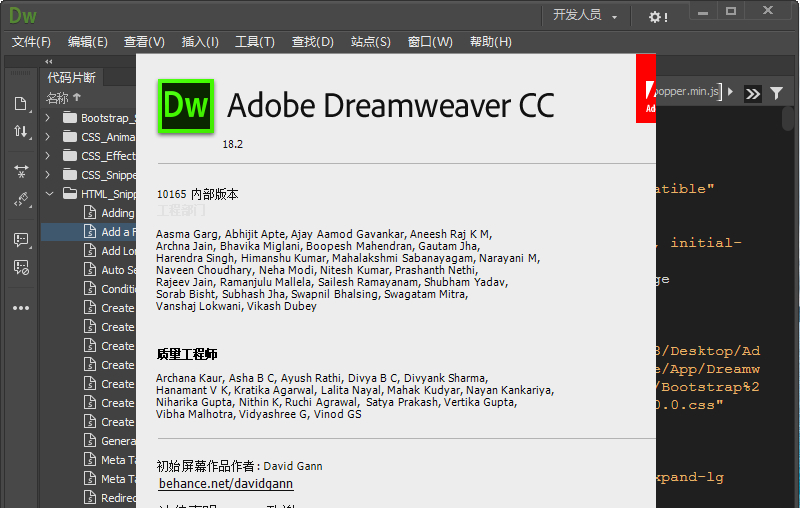Select the popper.min.js related file
This screenshot has width=800, height=508.
(x=687, y=91)
